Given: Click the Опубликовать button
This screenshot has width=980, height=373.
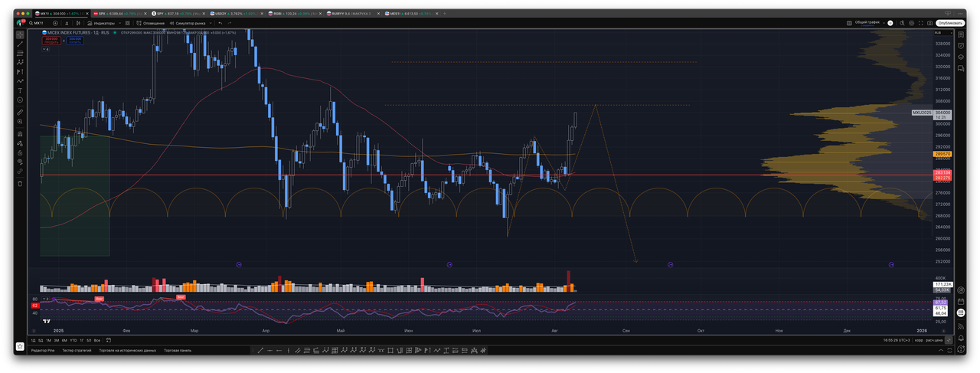Looking at the screenshot, I should point(949,23).
